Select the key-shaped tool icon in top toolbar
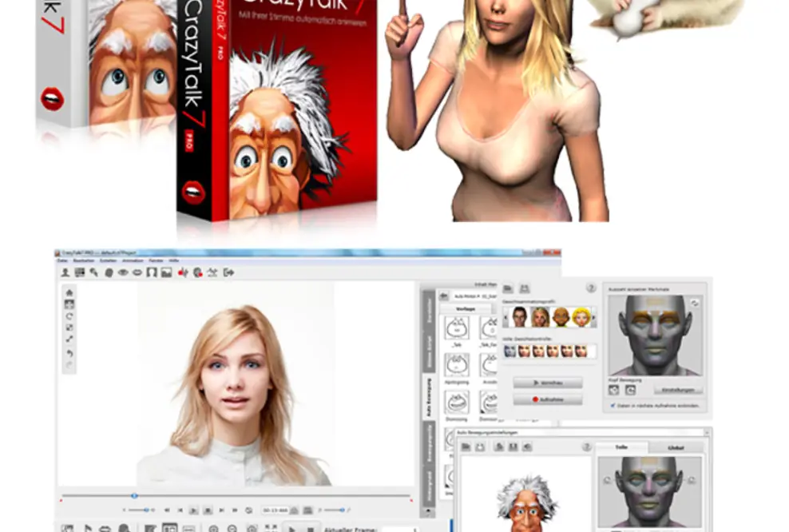The height and width of the screenshot is (532, 789). (x=94, y=273)
